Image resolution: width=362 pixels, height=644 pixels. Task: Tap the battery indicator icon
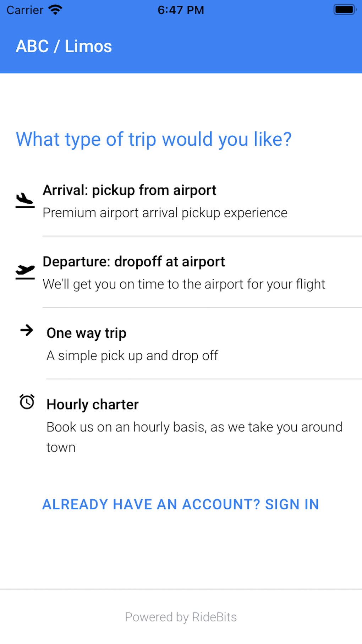coord(345,10)
